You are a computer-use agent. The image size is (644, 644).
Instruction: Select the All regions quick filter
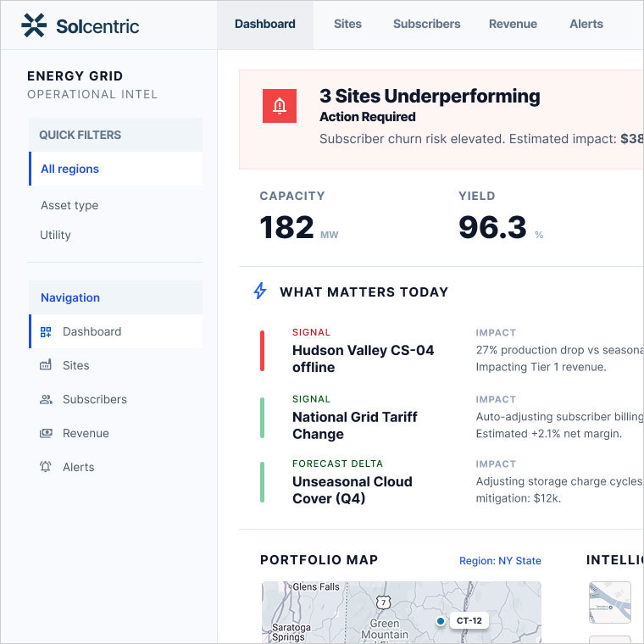[x=70, y=169]
